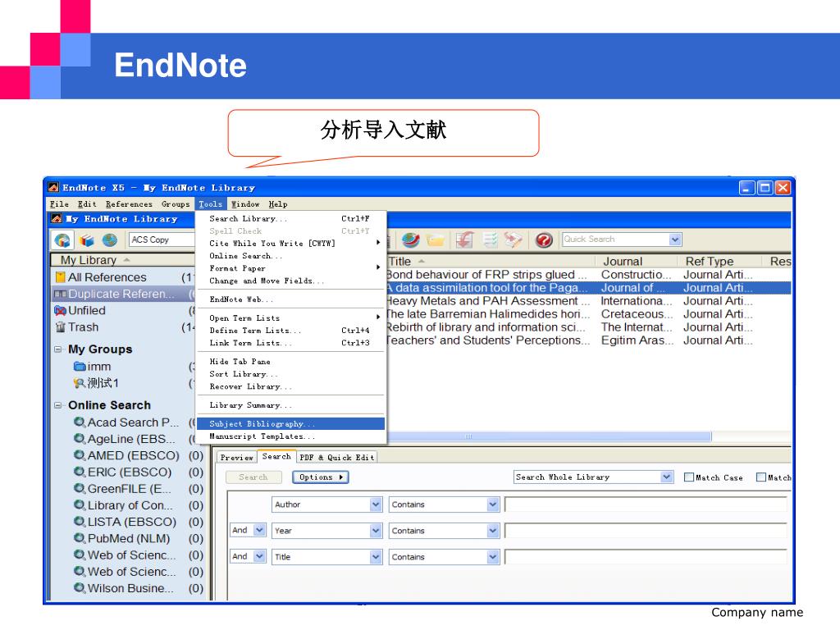Open AgeLine (EBS... online search

[125, 440]
